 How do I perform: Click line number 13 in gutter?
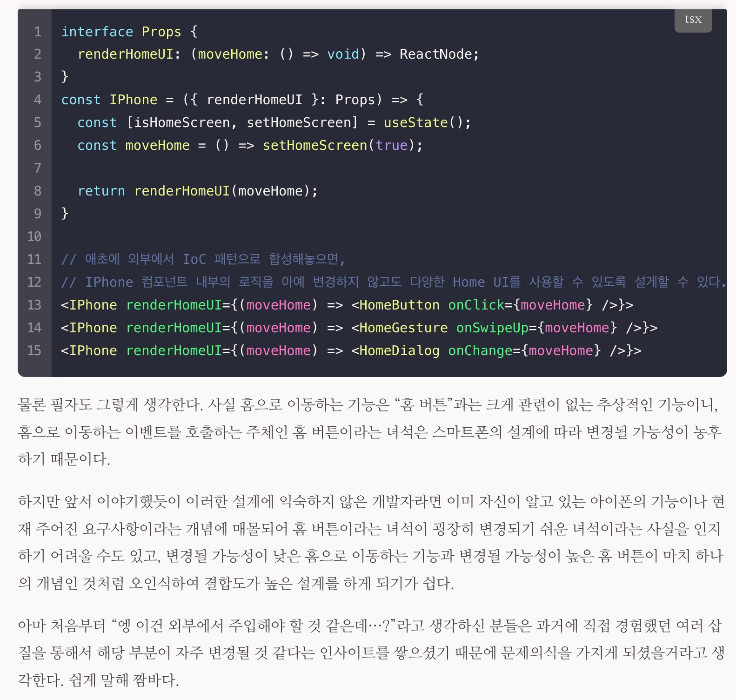pos(34,305)
